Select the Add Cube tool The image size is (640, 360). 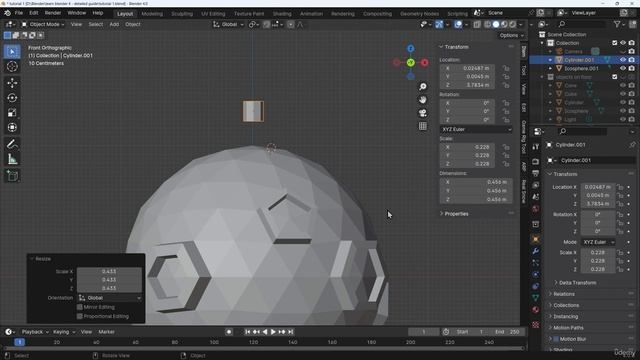[12, 176]
